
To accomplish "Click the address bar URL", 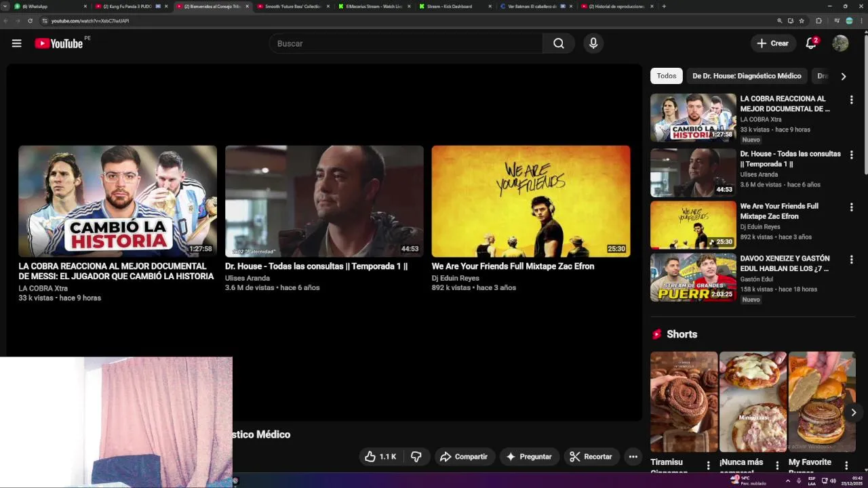I will click(x=90, y=21).
